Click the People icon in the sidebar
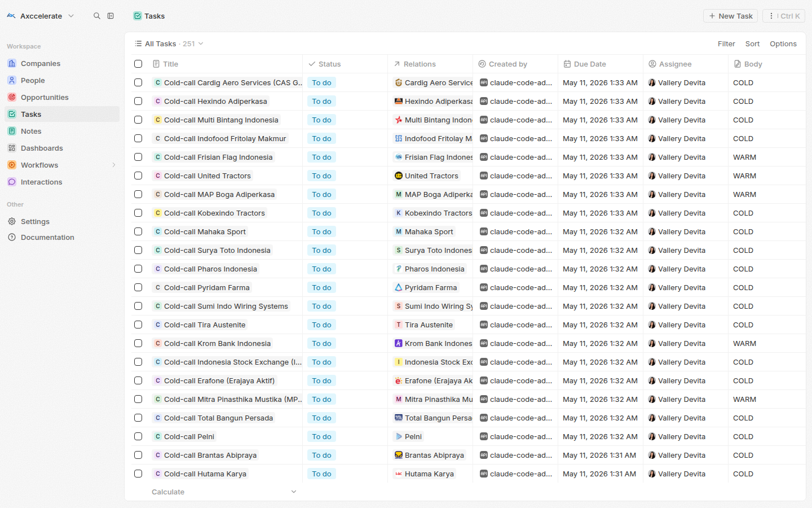 12,80
